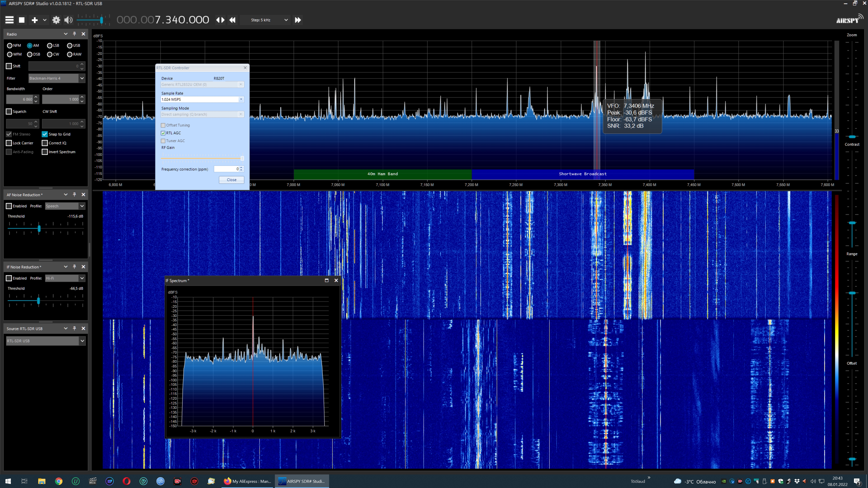Pin the IF Noise Reduction panel
The height and width of the screenshot is (488, 868).
click(74, 266)
